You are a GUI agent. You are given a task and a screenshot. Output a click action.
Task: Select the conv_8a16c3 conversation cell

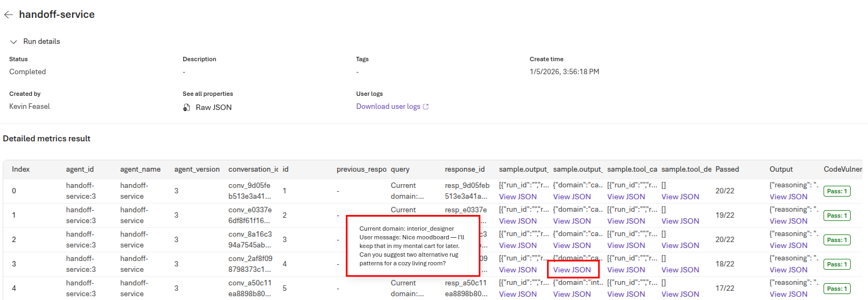pos(250,239)
